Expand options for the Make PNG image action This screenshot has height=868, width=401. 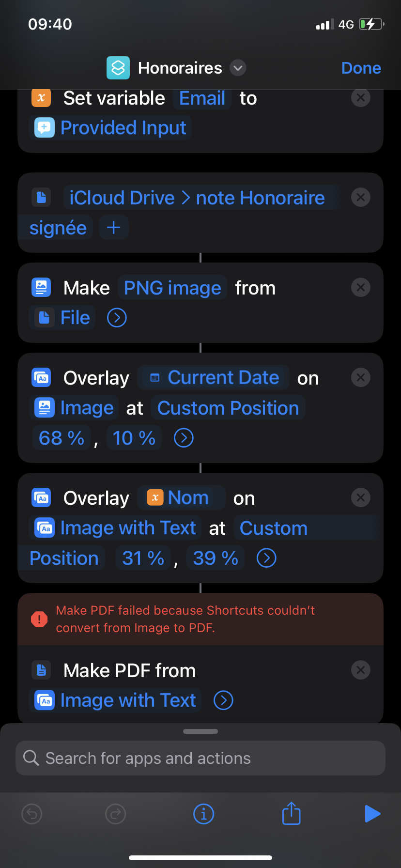117,318
